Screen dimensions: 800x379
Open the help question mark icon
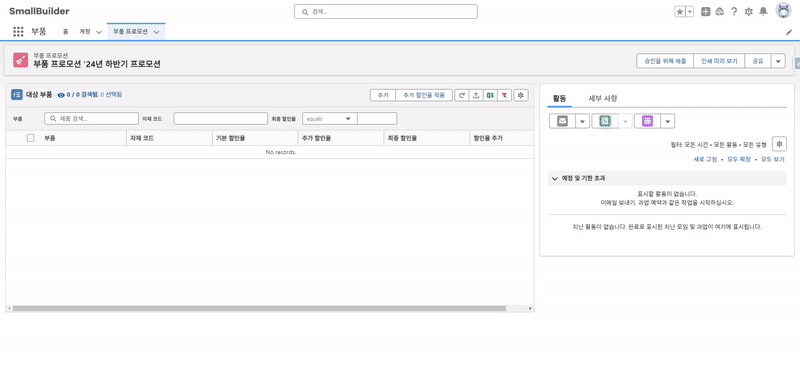[x=734, y=12]
